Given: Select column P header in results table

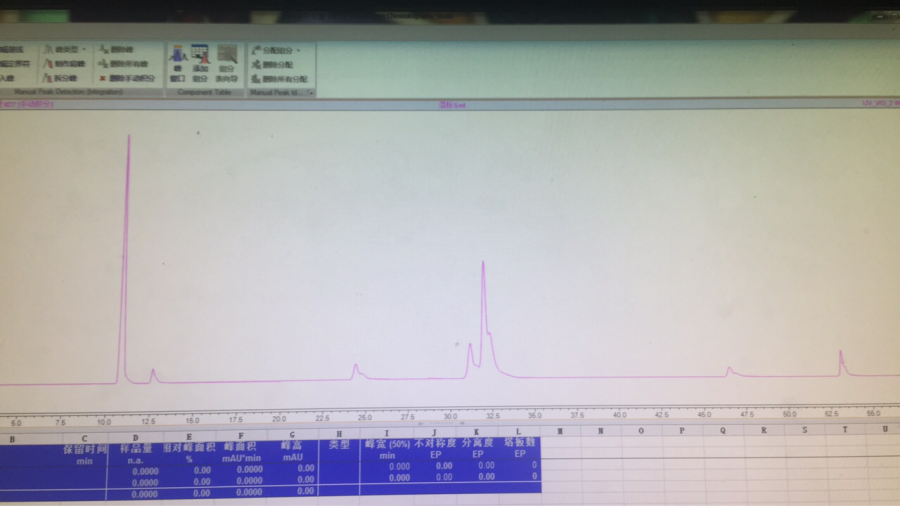Looking at the screenshot, I should 682,430.
